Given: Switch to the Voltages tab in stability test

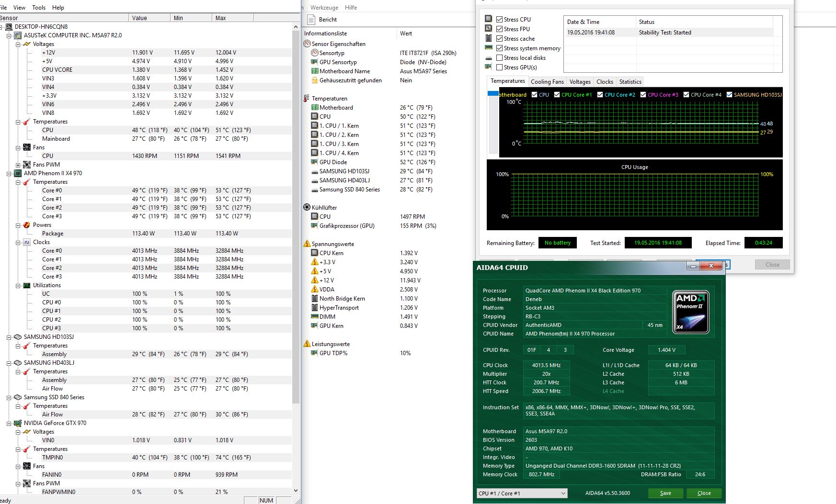Looking at the screenshot, I should point(580,82).
